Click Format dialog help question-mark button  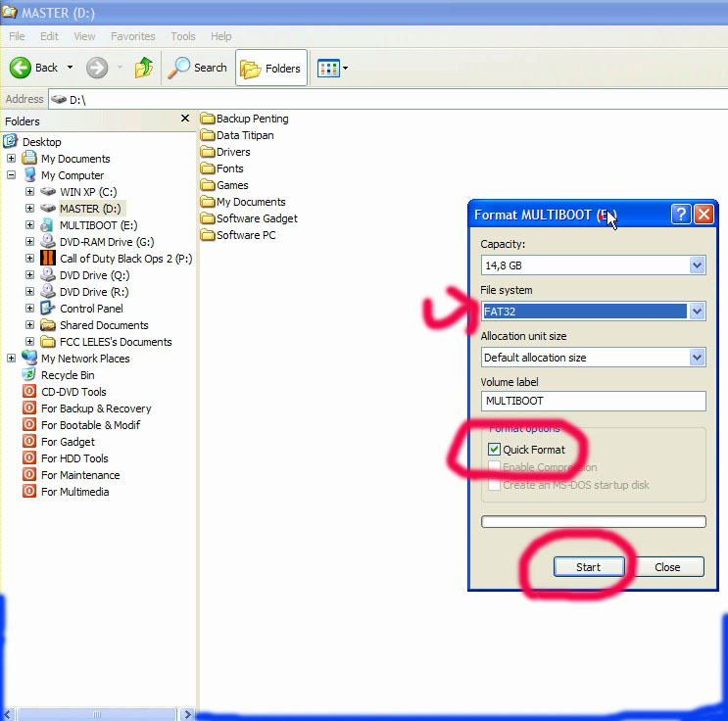681,215
